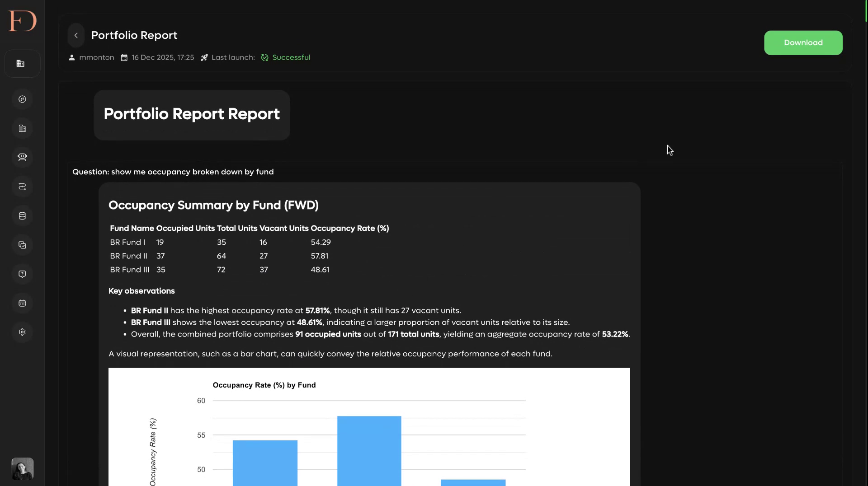Click the total units value 64
Image resolution: width=868 pixels, height=486 pixels.
click(x=221, y=256)
